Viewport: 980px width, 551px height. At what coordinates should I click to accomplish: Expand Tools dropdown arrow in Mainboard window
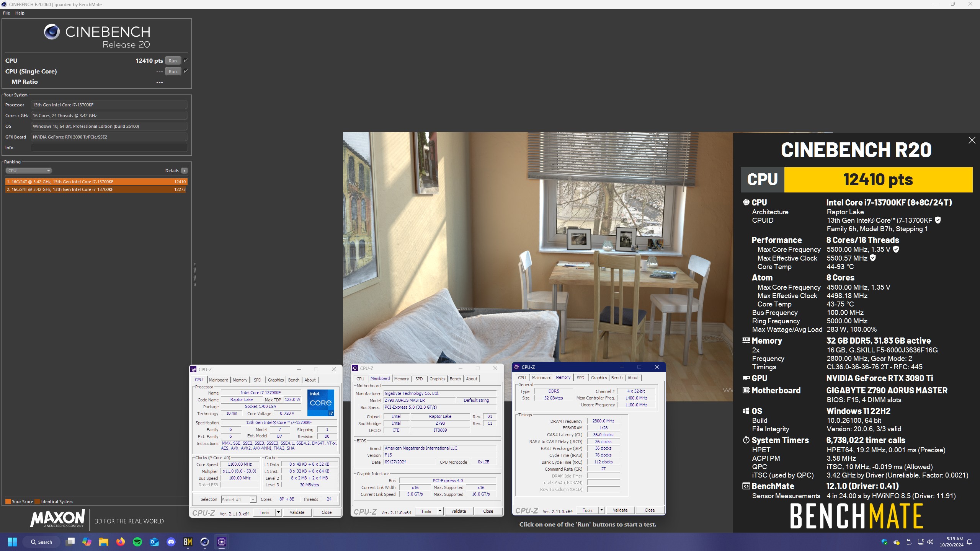click(440, 511)
